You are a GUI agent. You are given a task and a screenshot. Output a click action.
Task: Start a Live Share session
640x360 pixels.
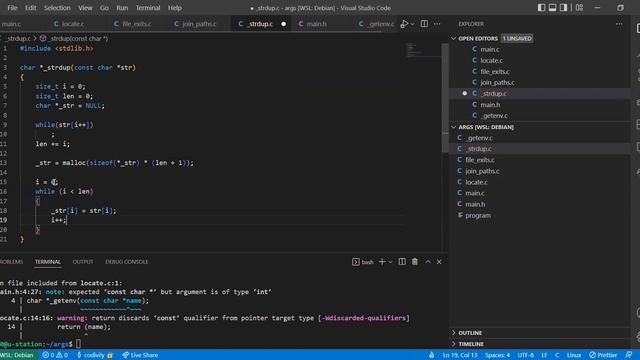140,355
